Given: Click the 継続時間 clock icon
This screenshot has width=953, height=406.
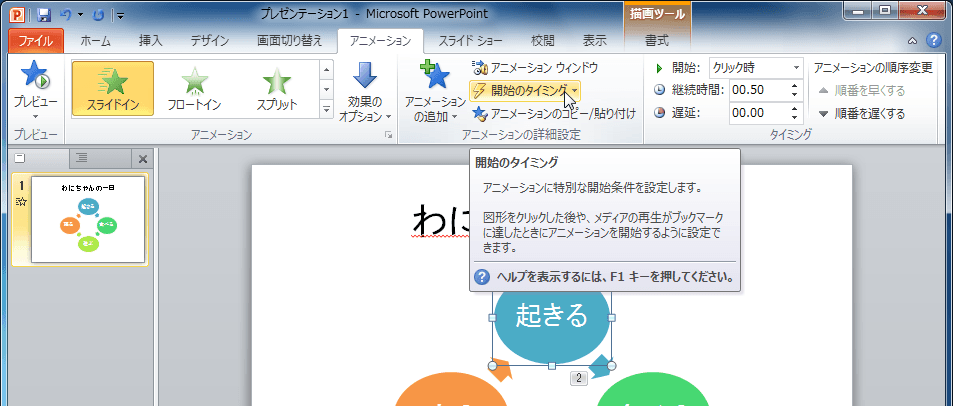Looking at the screenshot, I should (x=659, y=90).
